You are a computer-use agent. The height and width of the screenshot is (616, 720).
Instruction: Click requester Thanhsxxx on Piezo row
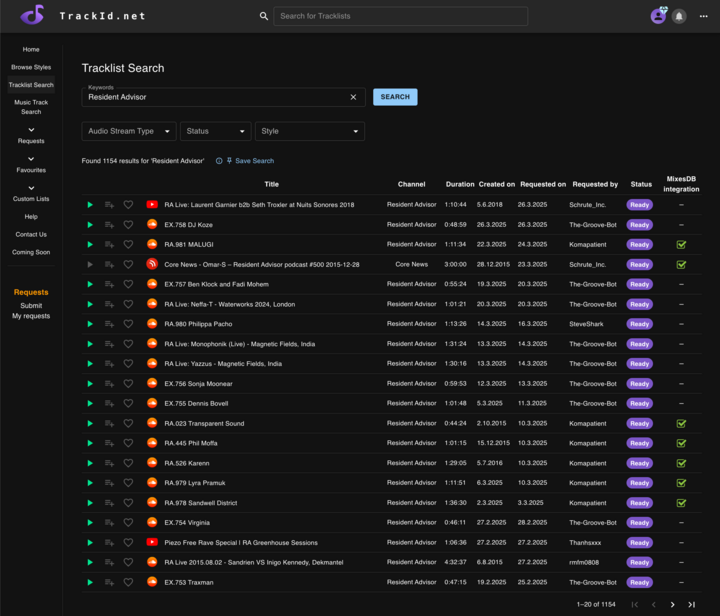coord(585,543)
